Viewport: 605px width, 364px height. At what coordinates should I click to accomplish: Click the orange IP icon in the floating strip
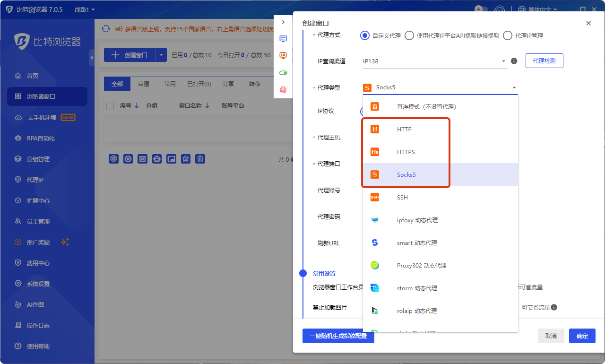pos(283,55)
